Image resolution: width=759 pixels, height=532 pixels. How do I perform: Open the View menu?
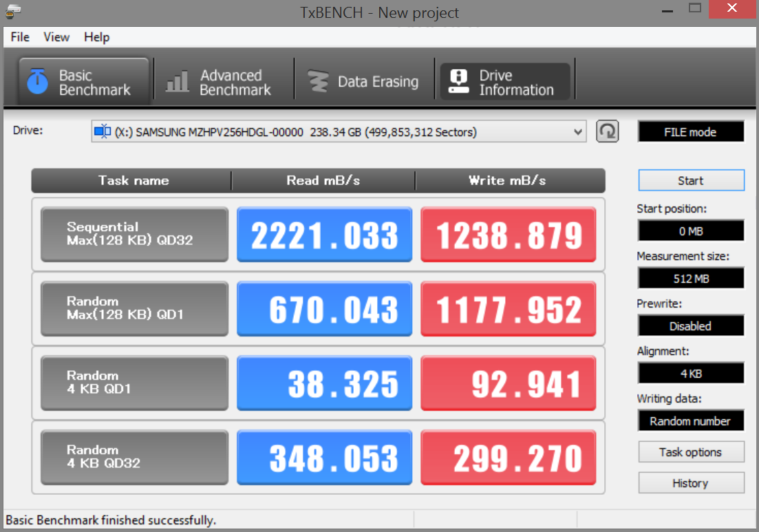[56, 37]
